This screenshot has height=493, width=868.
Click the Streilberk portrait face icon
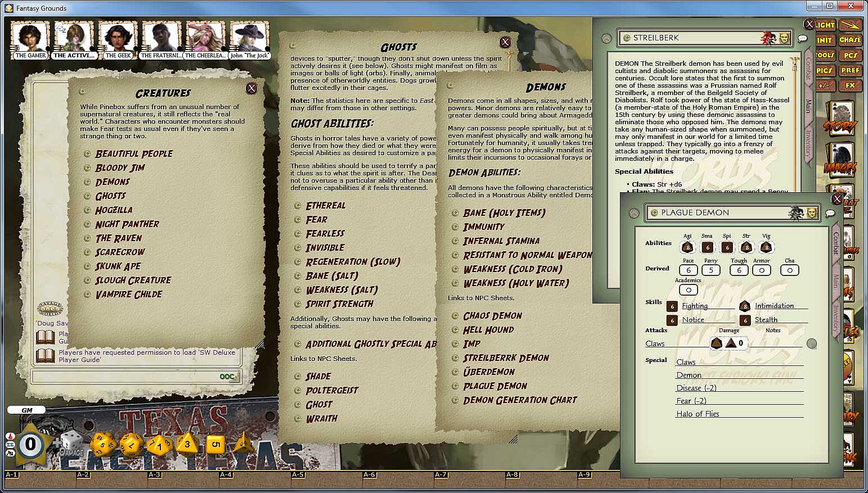pyautogui.click(x=784, y=38)
